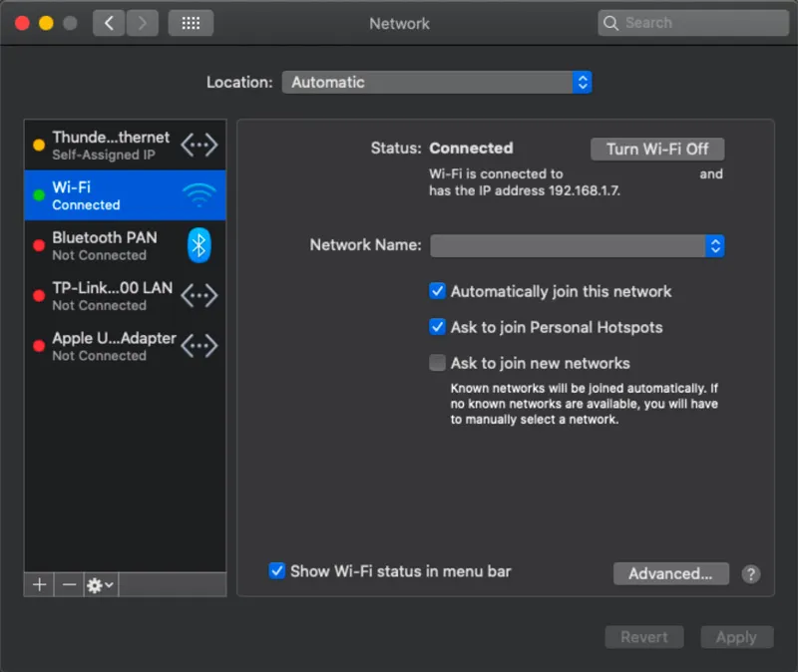Open help with the question mark button

tap(751, 574)
